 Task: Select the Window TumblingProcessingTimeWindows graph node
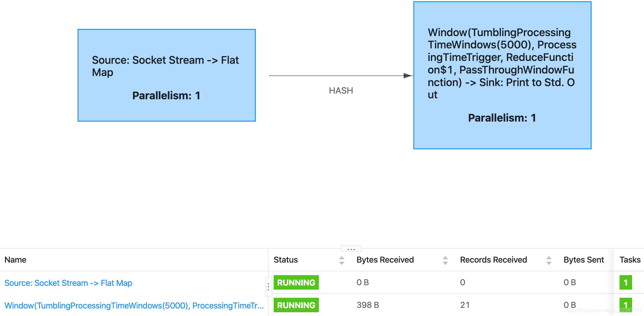point(502,75)
